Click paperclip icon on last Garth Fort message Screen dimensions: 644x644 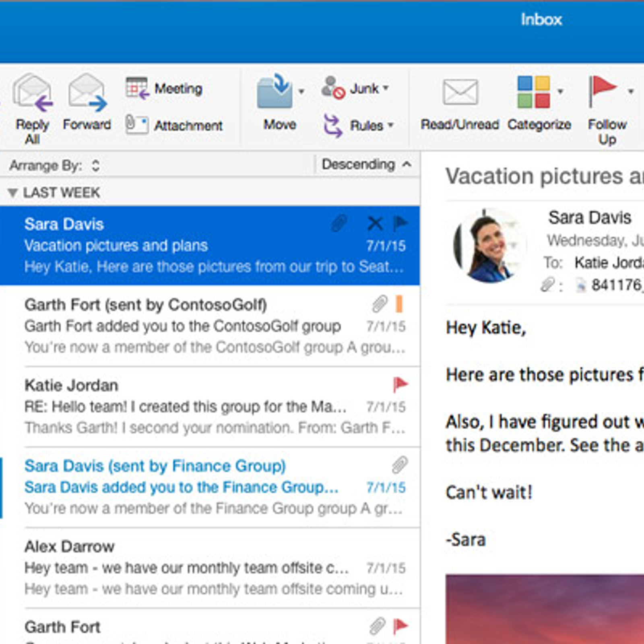tap(378, 626)
